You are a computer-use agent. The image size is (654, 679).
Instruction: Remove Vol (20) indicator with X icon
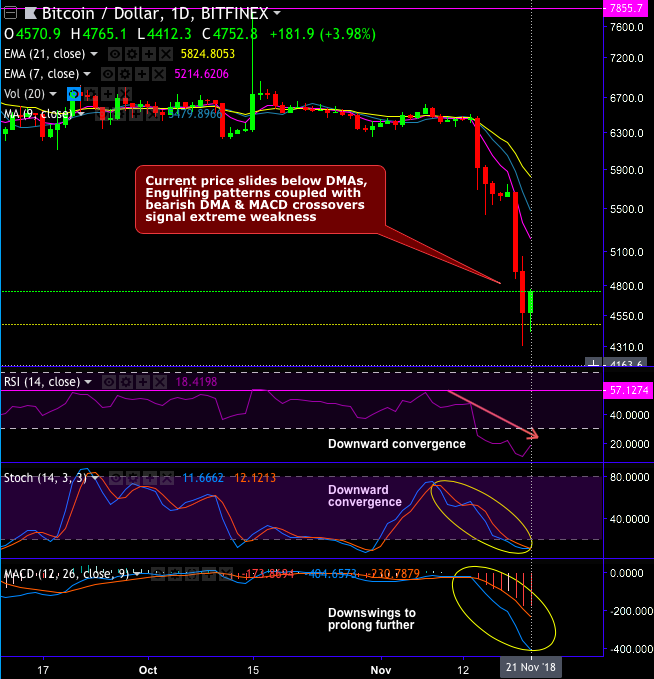click(125, 94)
